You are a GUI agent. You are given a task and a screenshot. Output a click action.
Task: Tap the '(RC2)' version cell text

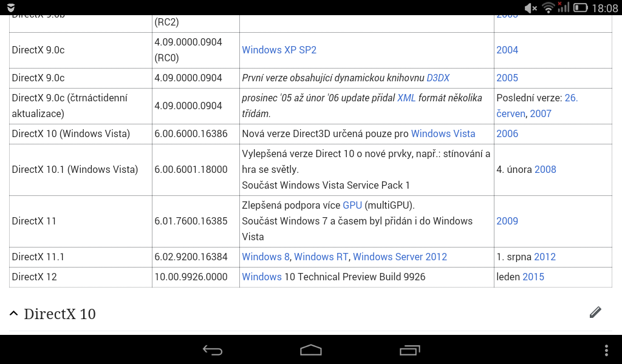[x=166, y=22]
